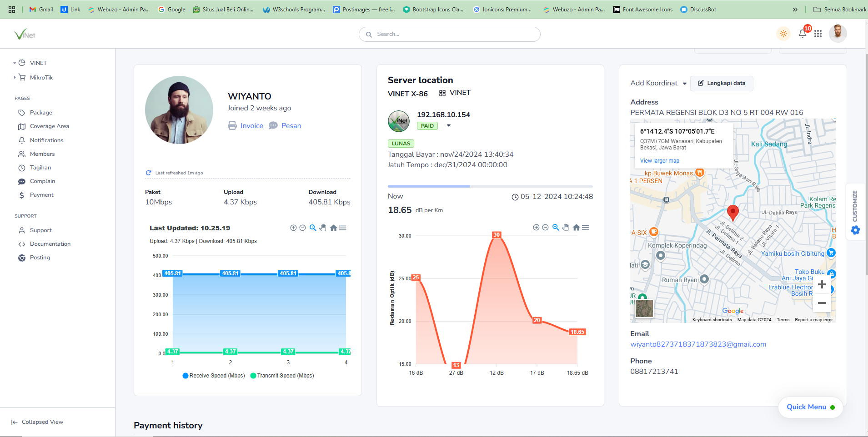Screen dimensions: 868x437
Task: Click the server ViNet round logo
Action: 399,121
